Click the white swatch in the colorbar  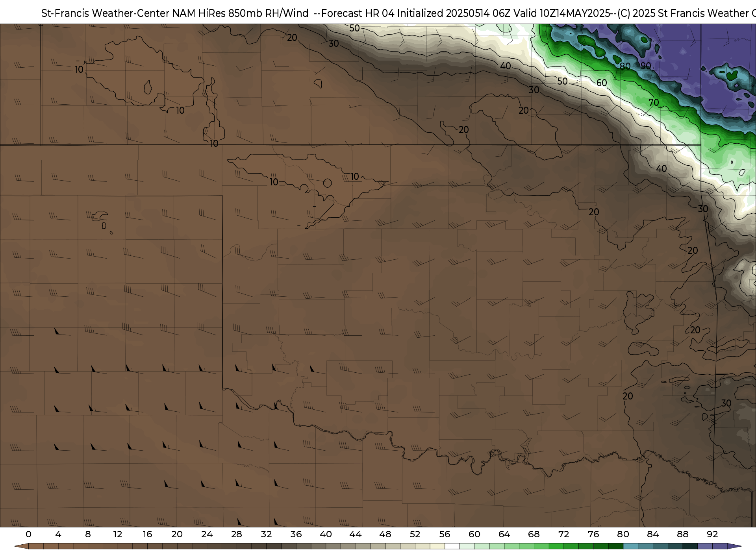pos(452,546)
